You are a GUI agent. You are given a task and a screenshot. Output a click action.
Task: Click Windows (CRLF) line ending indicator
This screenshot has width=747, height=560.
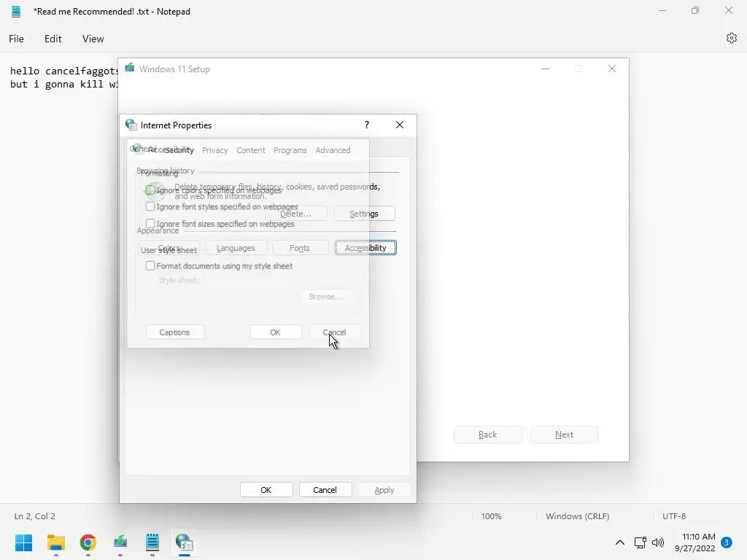coord(578,516)
